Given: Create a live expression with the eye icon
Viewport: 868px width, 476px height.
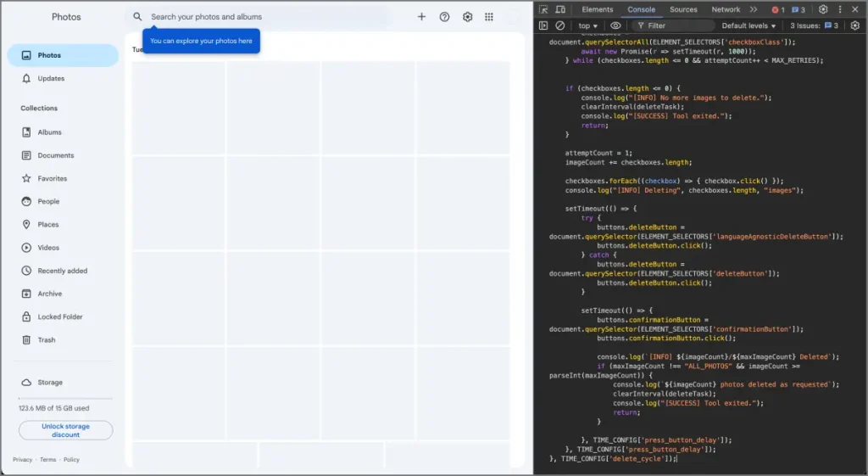Looking at the screenshot, I should (x=615, y=25).
